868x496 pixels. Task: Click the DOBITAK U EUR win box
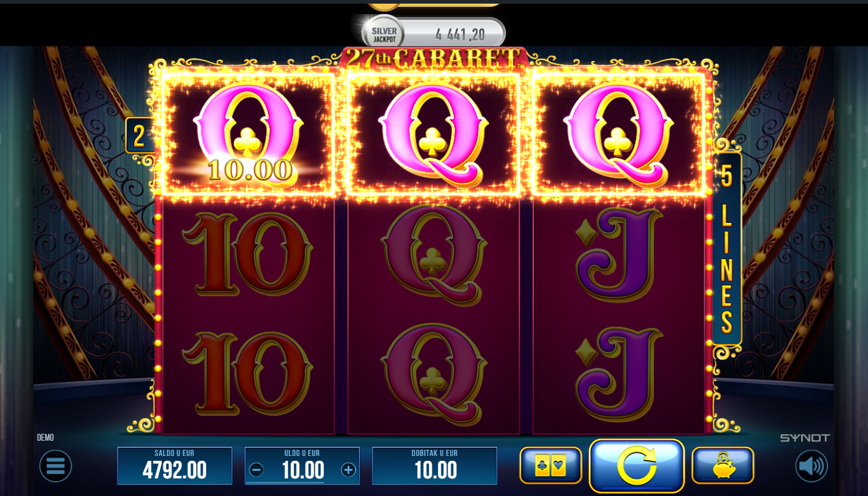pyautogui.click(x=434, y=466)
